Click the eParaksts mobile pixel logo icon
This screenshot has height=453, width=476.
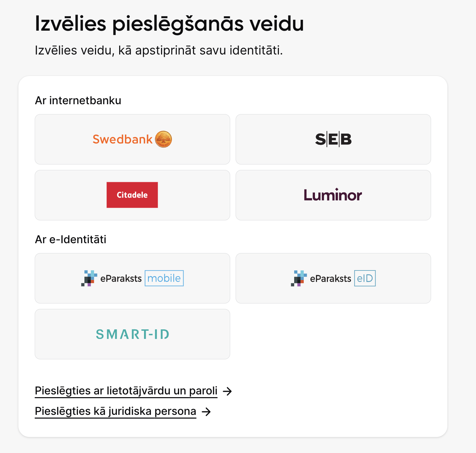[x=89, y=278]
